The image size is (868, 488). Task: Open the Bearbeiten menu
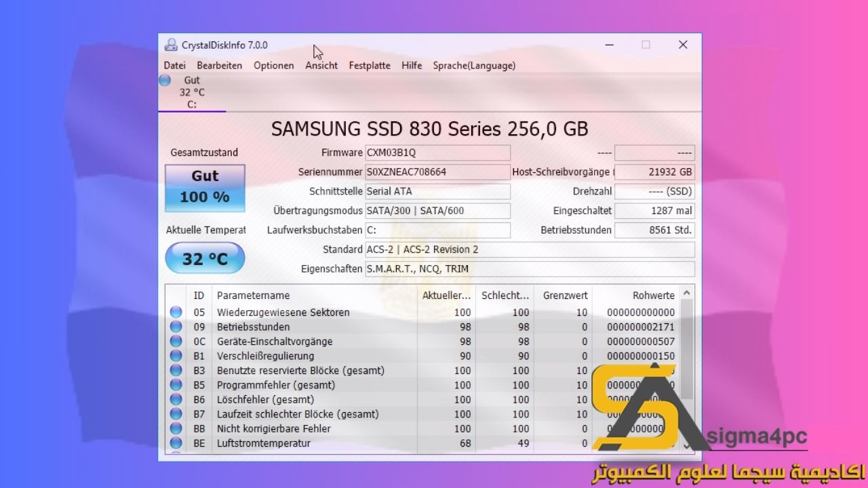pyautogui.click(x=219, y=66)
